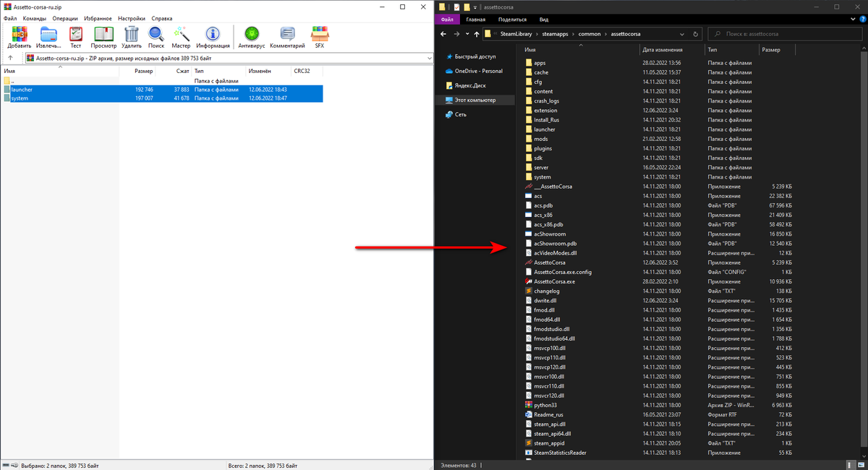Click the SFX icon in WinRAR toolbar
868x470 pixels.
coord(319,36)
